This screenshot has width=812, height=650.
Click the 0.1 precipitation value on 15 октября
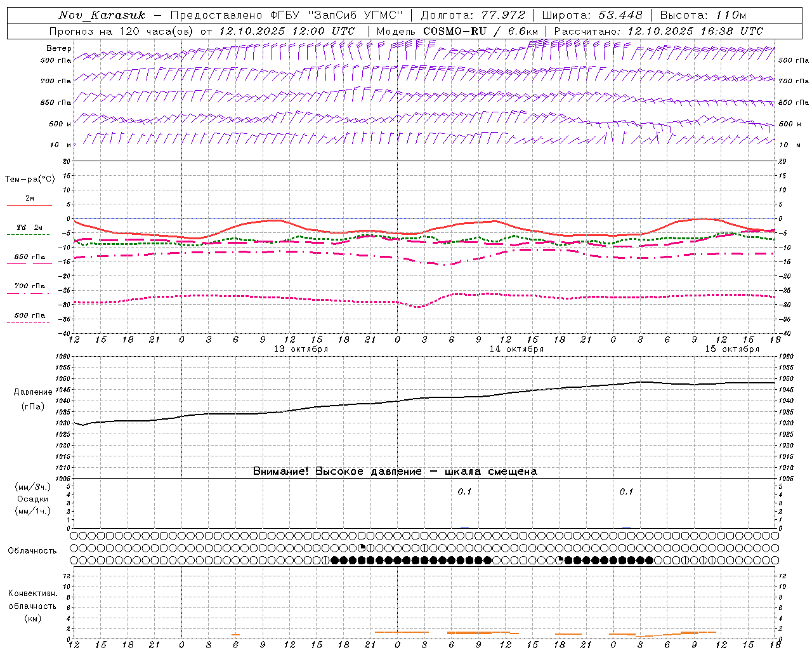pos(626,491)
